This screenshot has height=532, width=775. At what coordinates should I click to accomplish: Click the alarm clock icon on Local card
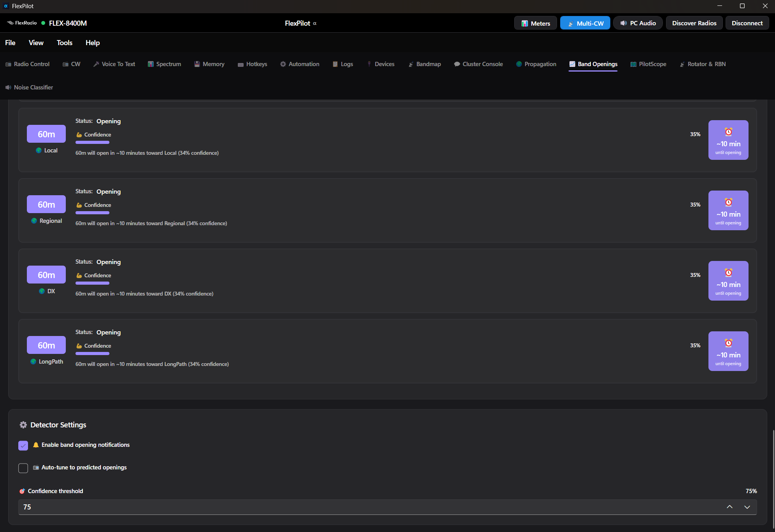[728, 132]
